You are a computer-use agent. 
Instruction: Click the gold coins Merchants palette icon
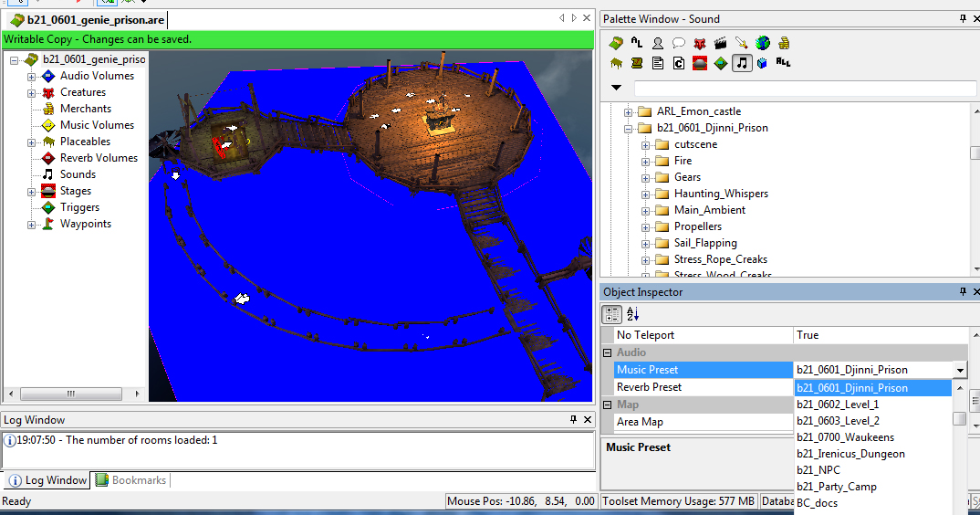[x=784, y=43]
